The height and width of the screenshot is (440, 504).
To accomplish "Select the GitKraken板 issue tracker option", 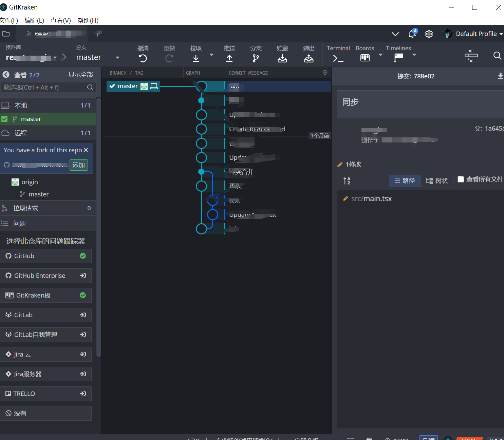I will tap(46, 295).
